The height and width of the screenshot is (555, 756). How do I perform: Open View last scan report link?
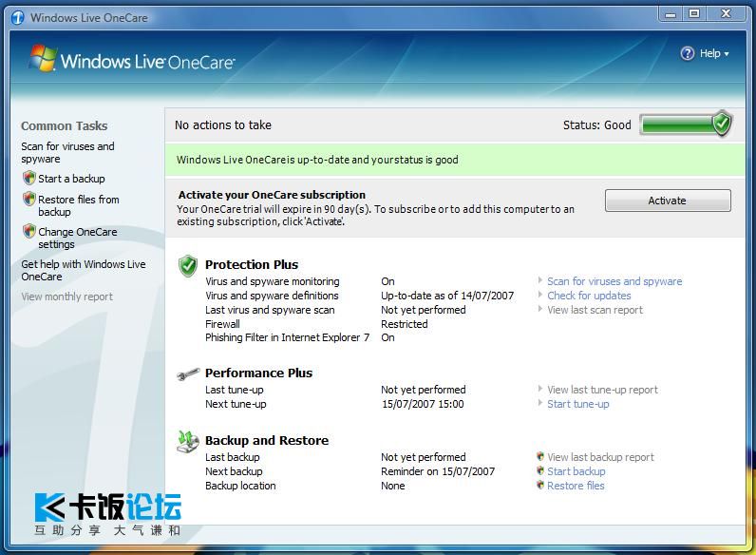[595, 310]
